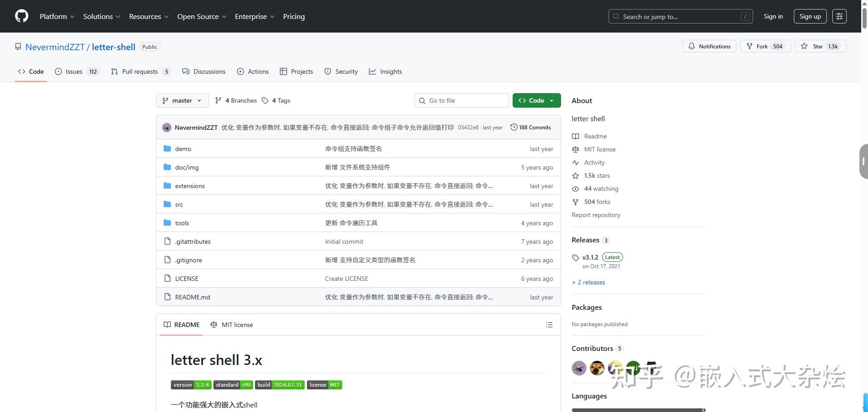
Task: Open the Readme link in About
Action: (590, 136)
